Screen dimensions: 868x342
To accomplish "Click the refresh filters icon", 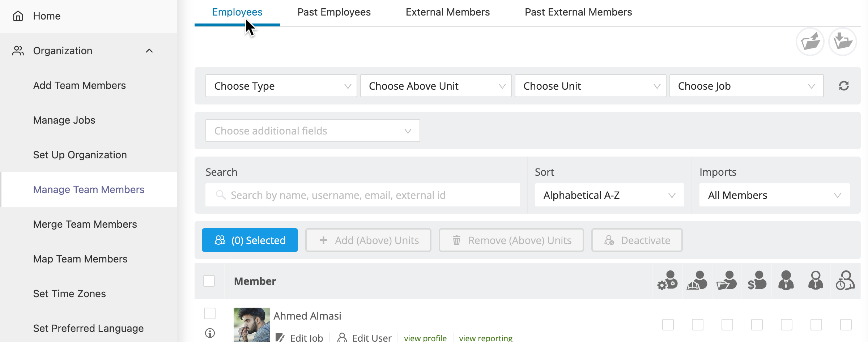I will pos(844,86).
